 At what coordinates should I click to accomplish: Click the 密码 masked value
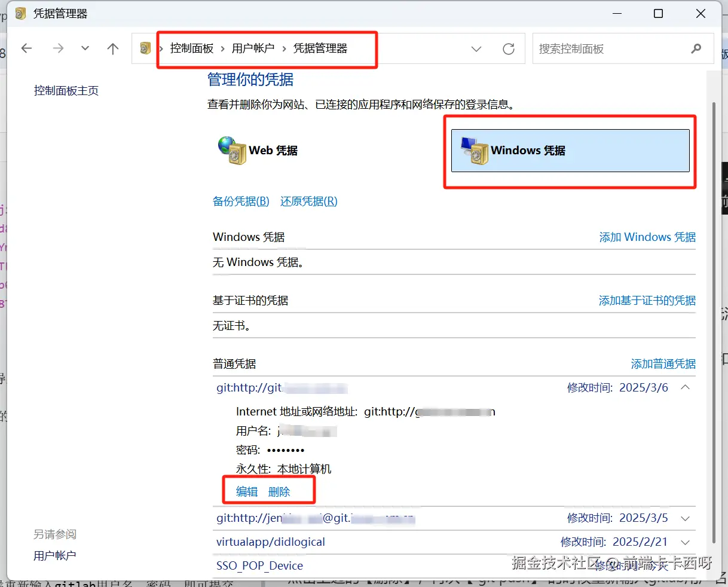(286, 450)
